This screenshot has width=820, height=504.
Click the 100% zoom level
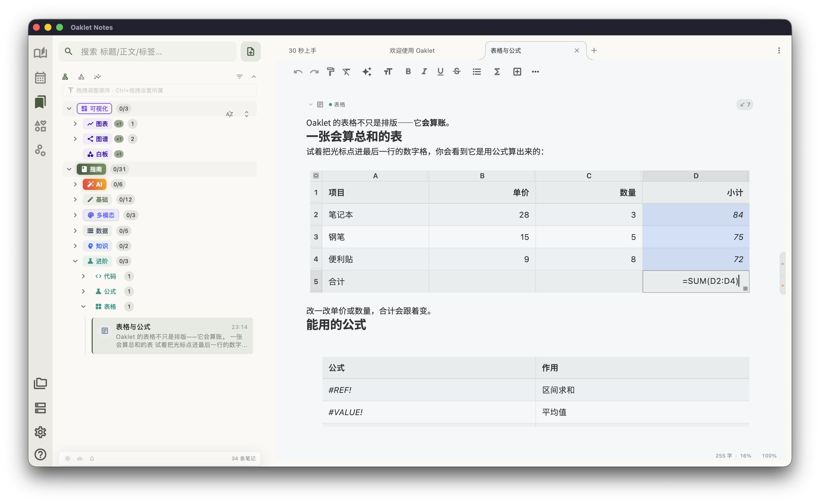769,456
